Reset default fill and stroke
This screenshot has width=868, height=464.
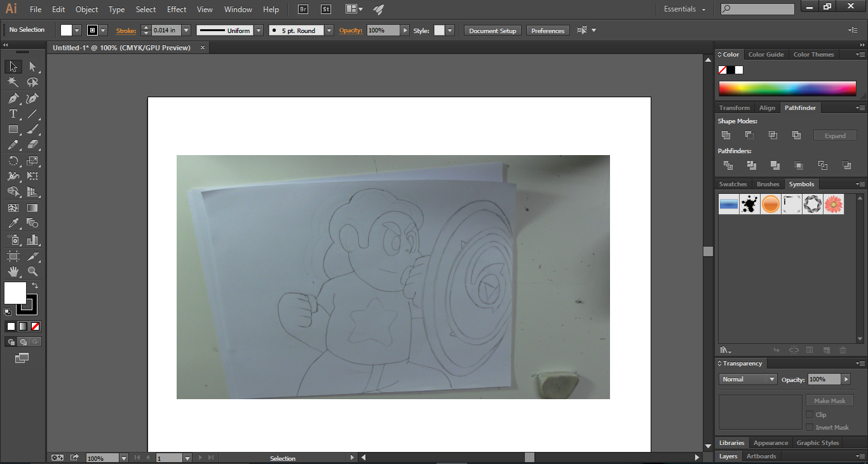click(8, 311)
